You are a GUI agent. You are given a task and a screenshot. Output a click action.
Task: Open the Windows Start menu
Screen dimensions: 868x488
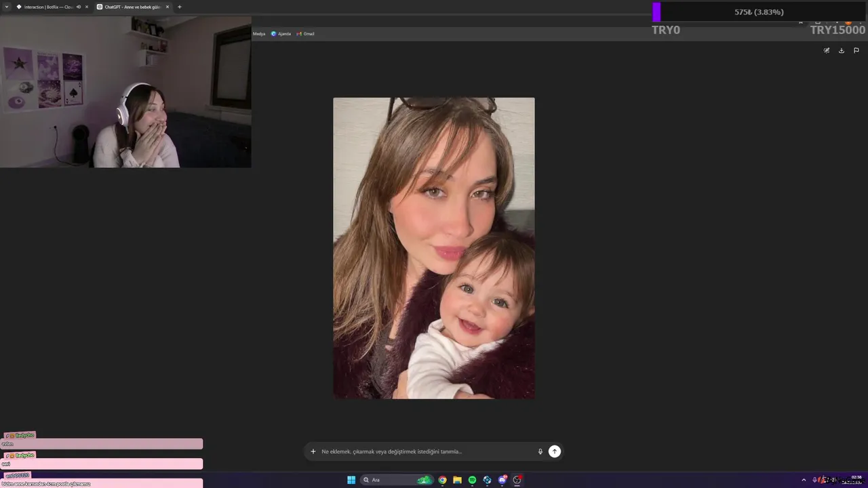(x=351, y=480)
